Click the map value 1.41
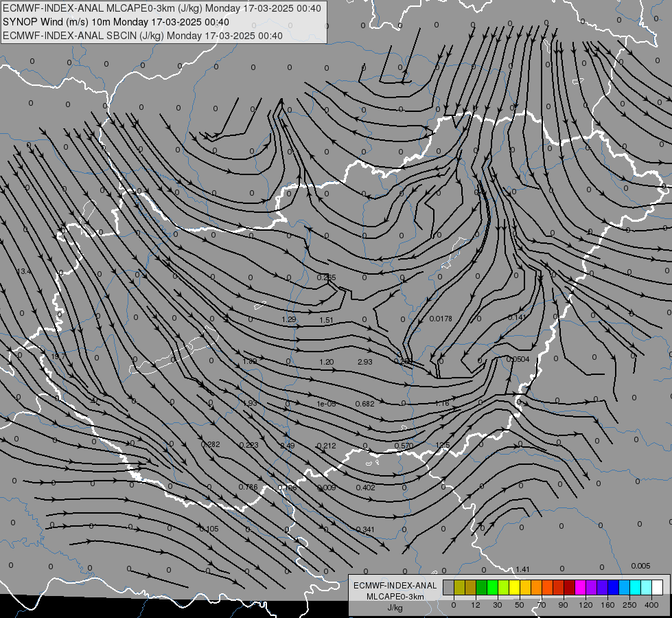The image size is (672, 618). [x=522, y=569]
